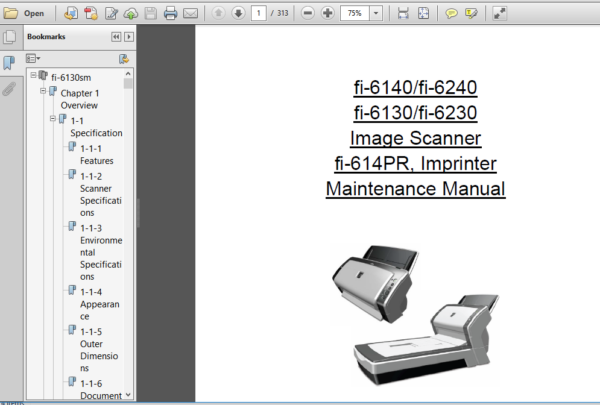Select the fi-6130sm bookmark
Image resolution: width=600 pixels, height=405 pixels.
click(71, 77)
